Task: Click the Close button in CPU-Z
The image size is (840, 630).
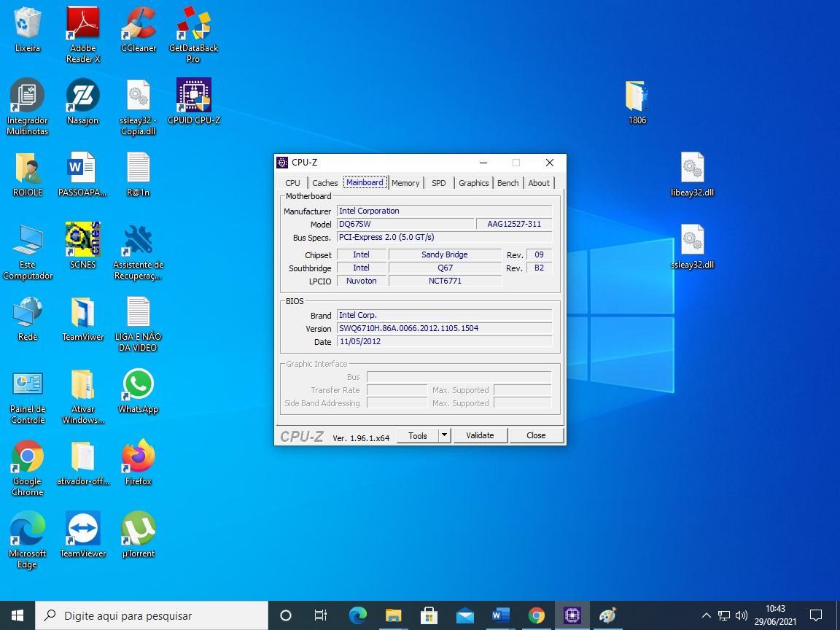Action: coord(536,435)
